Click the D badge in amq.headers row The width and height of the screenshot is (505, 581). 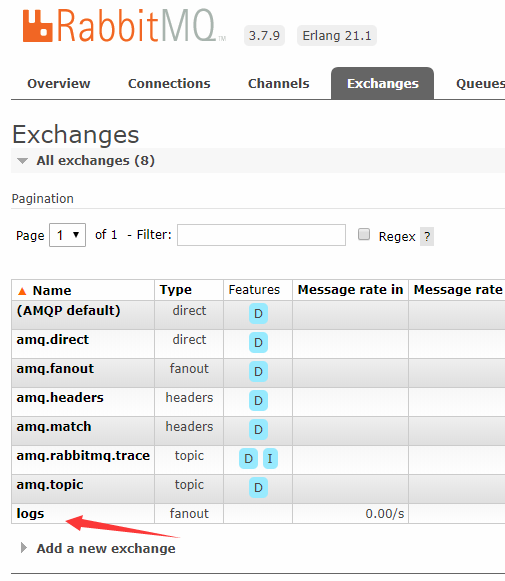point(258,401)
